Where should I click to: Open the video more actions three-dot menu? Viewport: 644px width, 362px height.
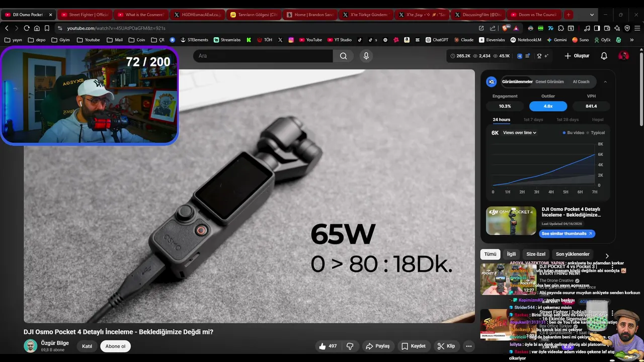click(x=469, y=346)
